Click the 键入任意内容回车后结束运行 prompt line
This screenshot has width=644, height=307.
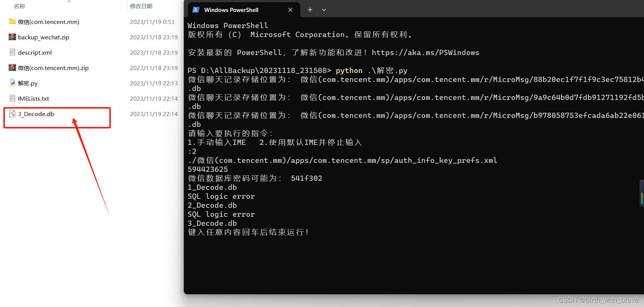249,232
